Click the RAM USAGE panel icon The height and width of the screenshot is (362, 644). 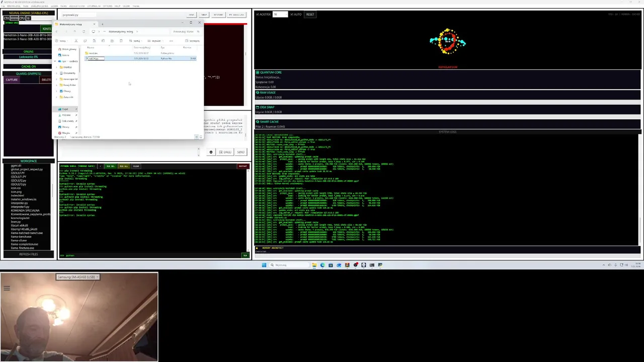257,93
